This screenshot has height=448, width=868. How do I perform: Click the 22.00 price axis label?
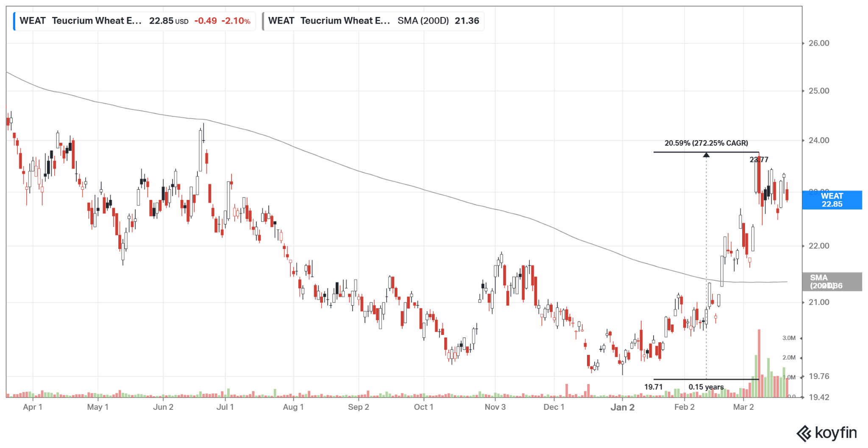pos(819,246)
